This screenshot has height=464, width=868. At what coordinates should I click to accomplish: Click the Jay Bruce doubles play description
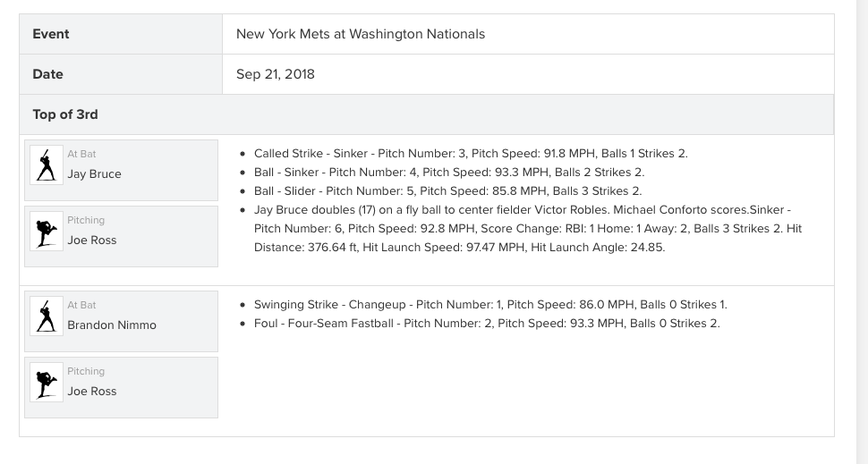(x=528, y=229)
